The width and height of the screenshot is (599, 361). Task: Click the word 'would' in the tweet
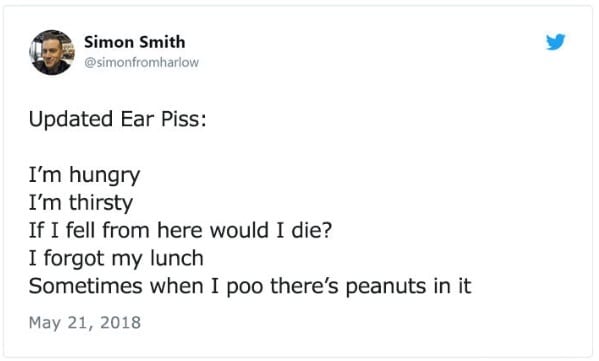(x=239, y=230)
